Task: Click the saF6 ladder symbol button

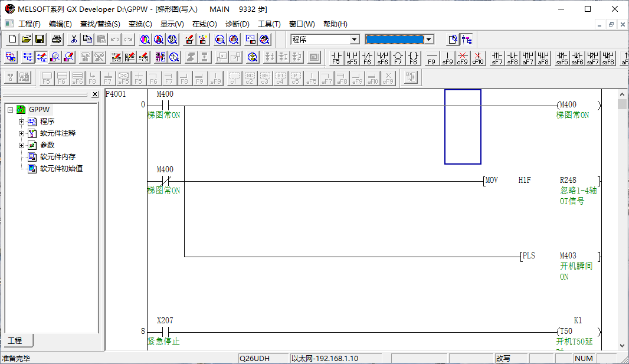Action: 577,58
